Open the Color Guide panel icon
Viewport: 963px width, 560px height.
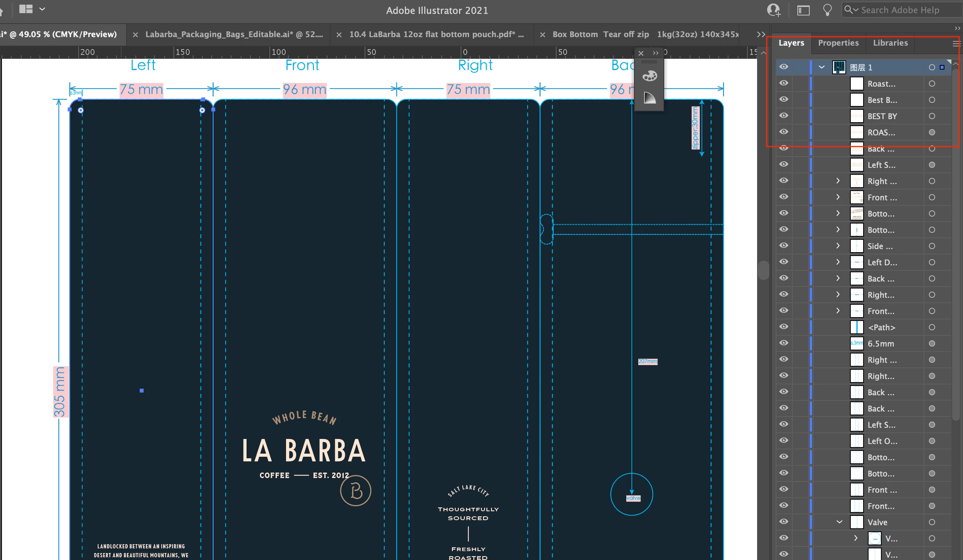pos(649,98)
